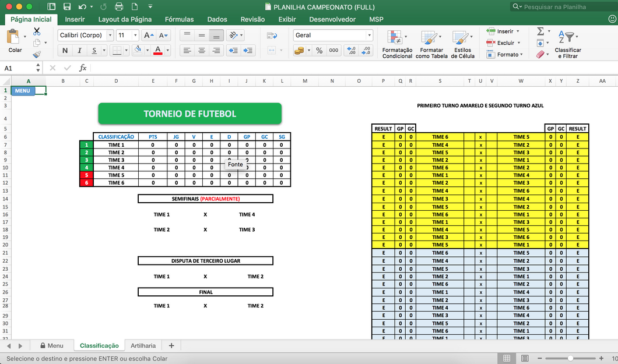The image size is (618, 364).
Task: Open the Fórmulas ribbon tab
Action: pyautogui.click(x=179, y=19)
